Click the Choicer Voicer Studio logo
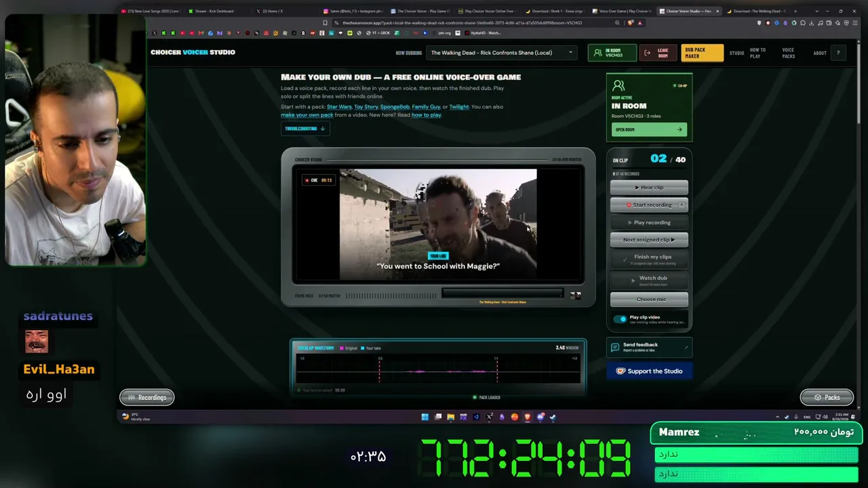 click(x=193, y=52)
